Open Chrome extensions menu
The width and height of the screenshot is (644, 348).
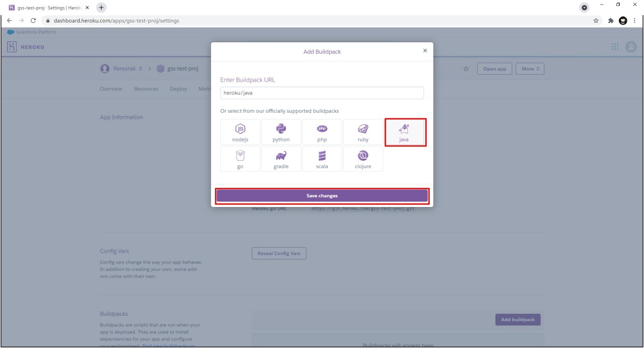(611, 21)
